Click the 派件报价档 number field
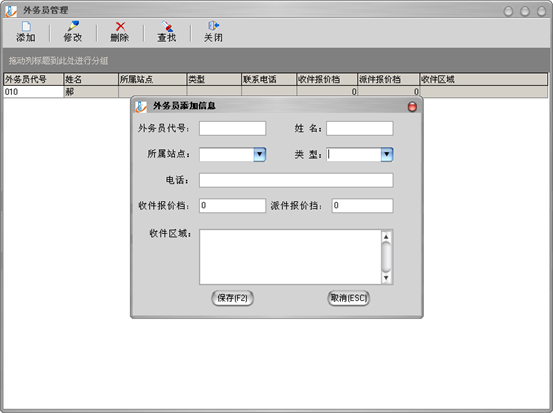553x413 pixels. click(x=362, y=206)
